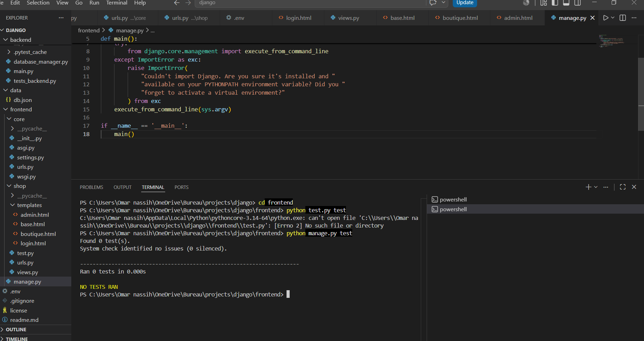Go back using the navigation arrow

click(177, 3)
